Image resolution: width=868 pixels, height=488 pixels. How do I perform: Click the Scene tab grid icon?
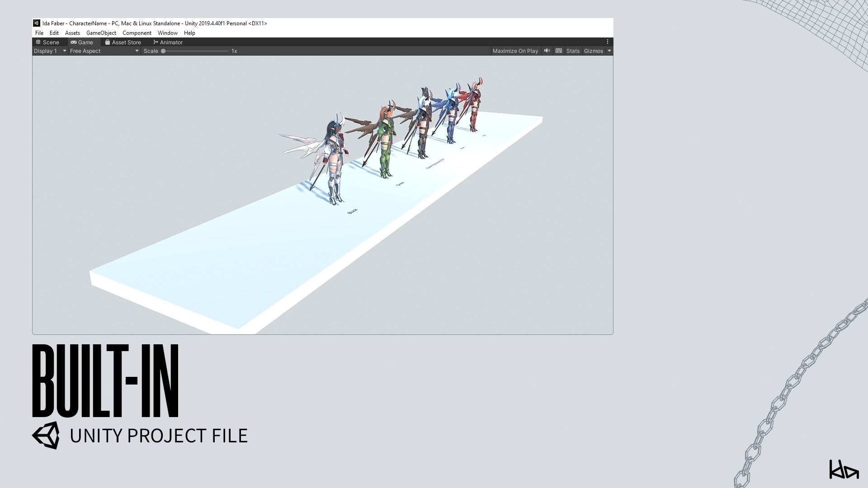(38, 42)
